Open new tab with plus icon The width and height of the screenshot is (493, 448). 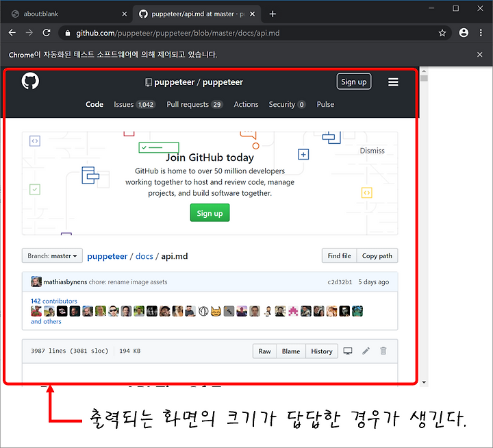point(273,14)
